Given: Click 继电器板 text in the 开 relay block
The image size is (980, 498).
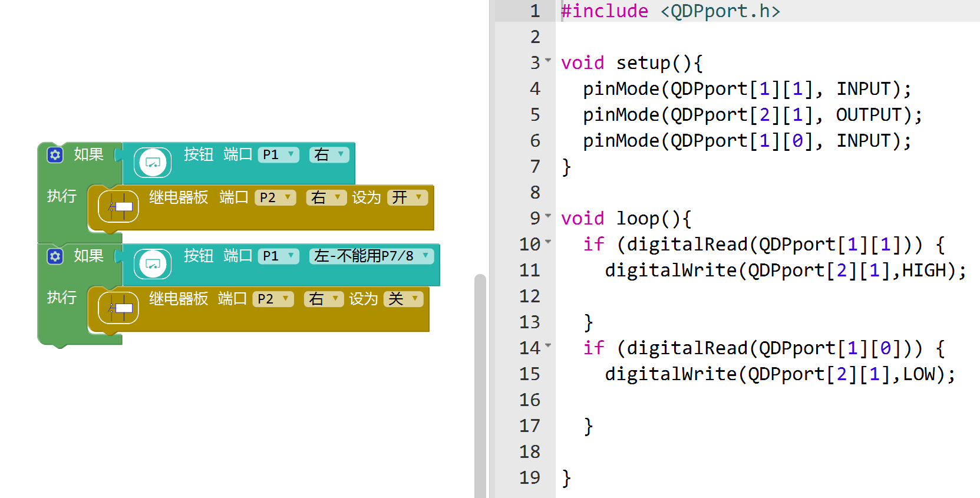Looking at the screenshot, I should [x=179, y=197].
